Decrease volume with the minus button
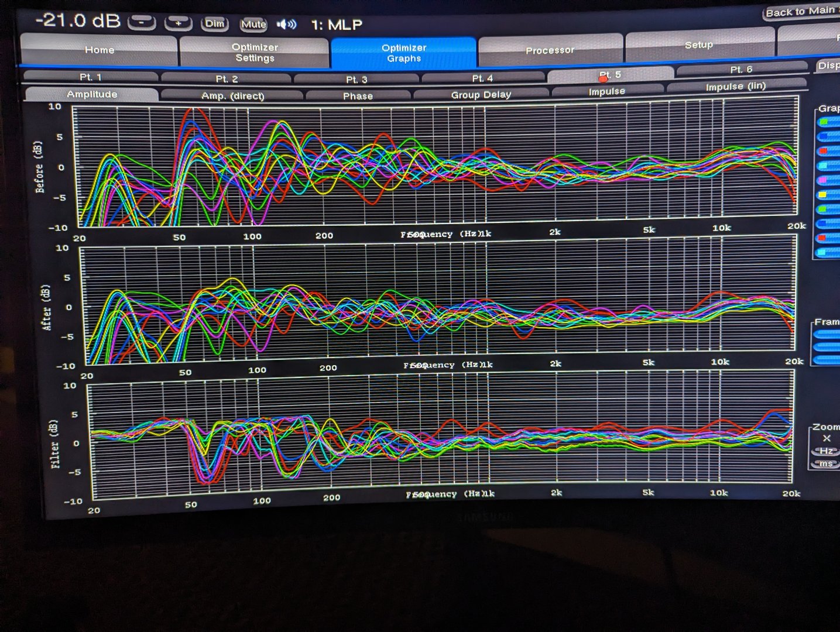Viewport: 840px width, 632px height. click(x=142, y=22)
